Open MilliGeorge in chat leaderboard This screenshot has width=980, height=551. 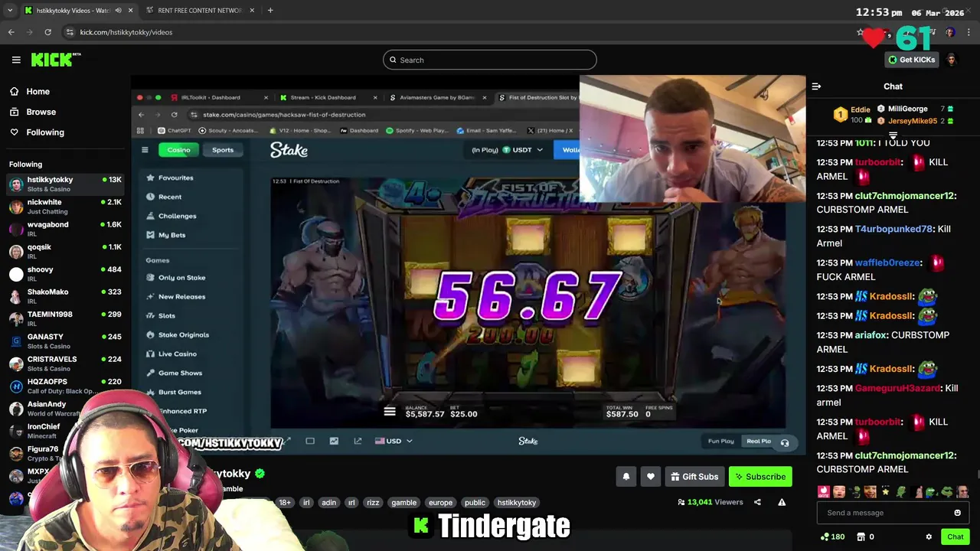click(x=915, y=109)
